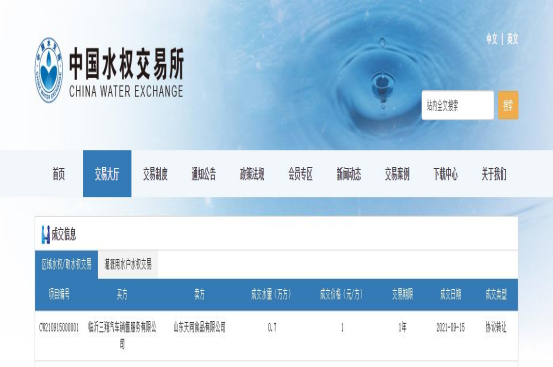Open the 交易制度 menu item
This screenshot has width=553, height=367.
(155, 174)
